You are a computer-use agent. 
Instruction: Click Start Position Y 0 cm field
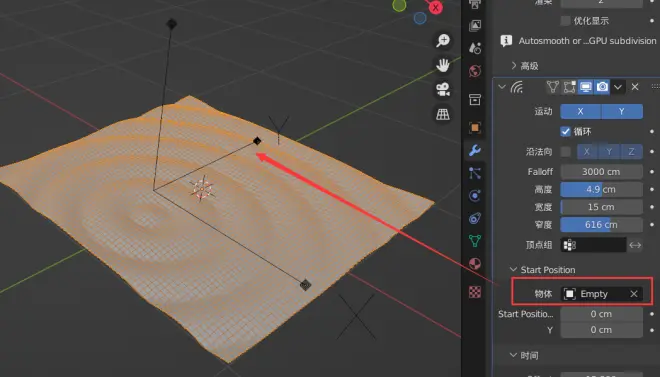tap(601, 330)
